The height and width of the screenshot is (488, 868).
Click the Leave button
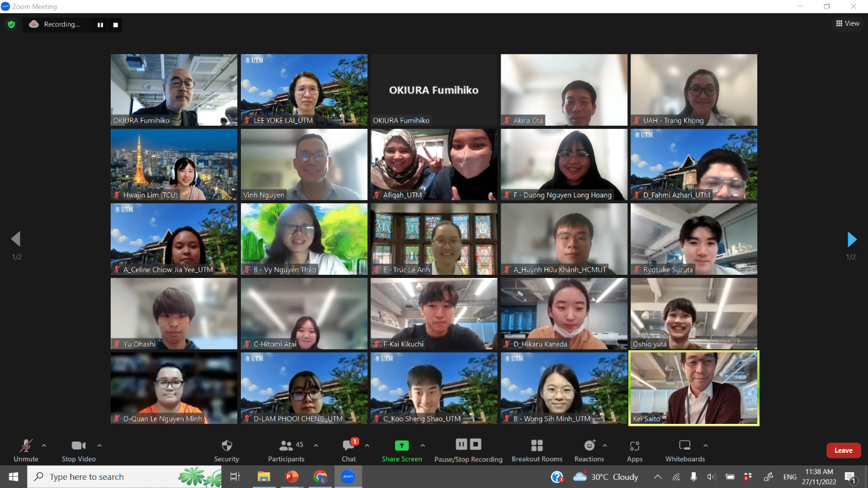pyautogui.click(x=843, y=450)
